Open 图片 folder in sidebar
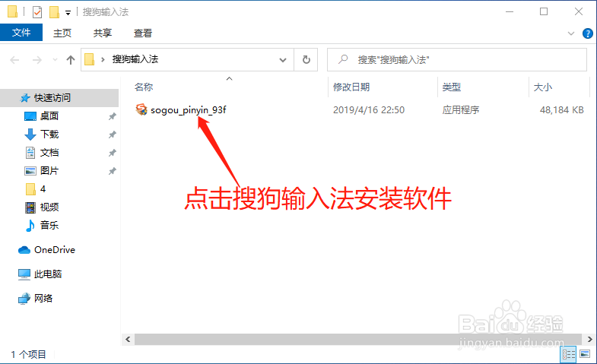Image resolution: width=597 pixels, height=364 pixels. click(49, 171)
